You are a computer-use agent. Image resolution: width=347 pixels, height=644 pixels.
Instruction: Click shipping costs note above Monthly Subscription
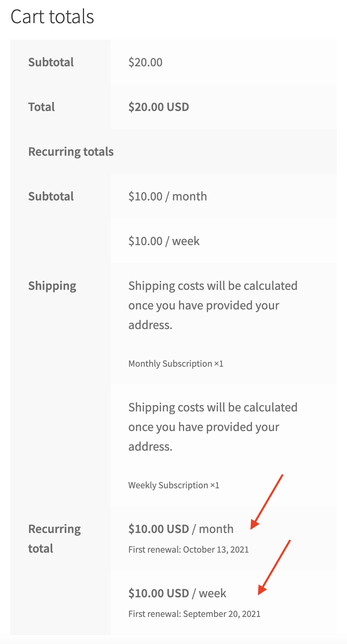coord(212,306)
